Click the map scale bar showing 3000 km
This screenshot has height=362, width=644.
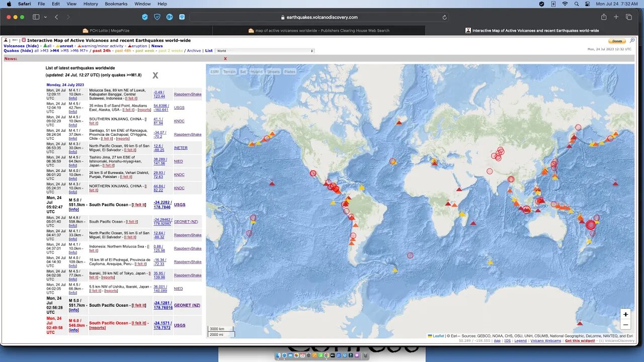(x=221, y=329)
